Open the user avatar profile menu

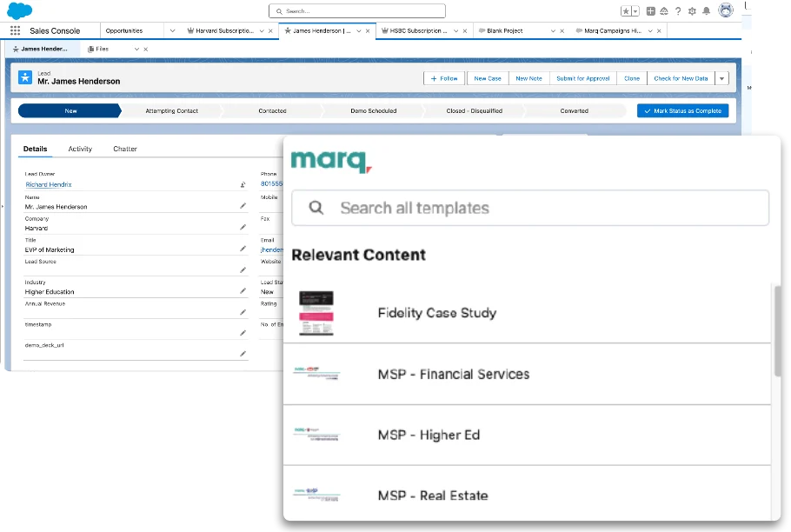coord(725,10)
